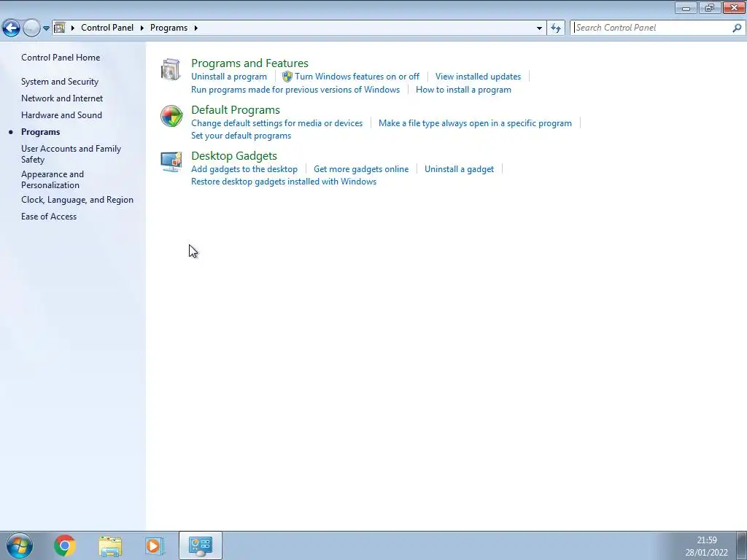Screen dimensions: 747x560
Task: Click the Control Panel taskbar button
Action: (x=200, y=545)
